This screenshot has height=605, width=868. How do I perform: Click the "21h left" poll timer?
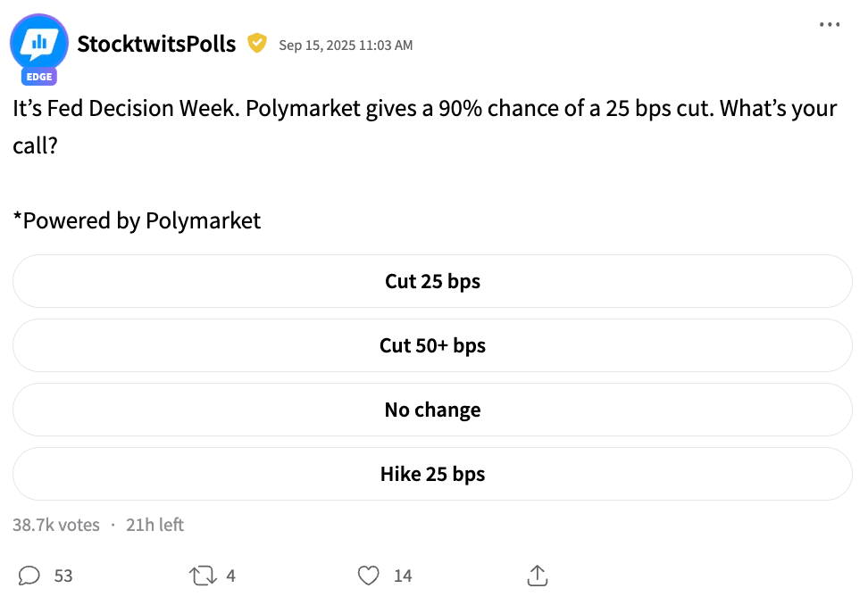coord(154,525)
